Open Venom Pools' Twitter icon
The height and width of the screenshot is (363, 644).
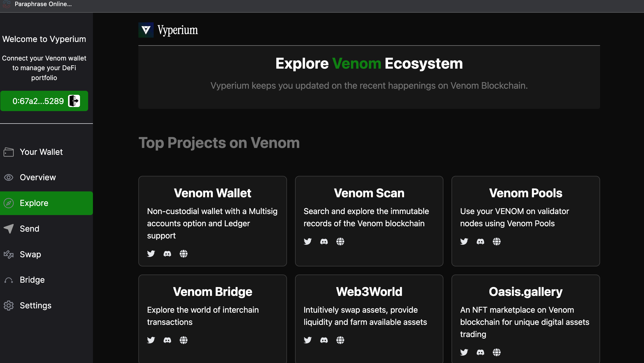pos(464,241)
